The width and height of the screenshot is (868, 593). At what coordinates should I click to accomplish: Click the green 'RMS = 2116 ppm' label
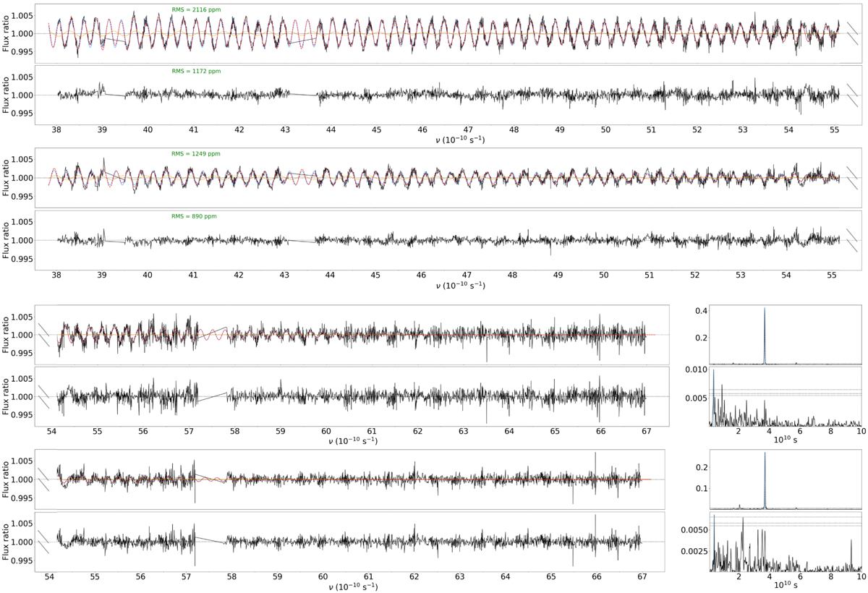click(x=196, y=9)
